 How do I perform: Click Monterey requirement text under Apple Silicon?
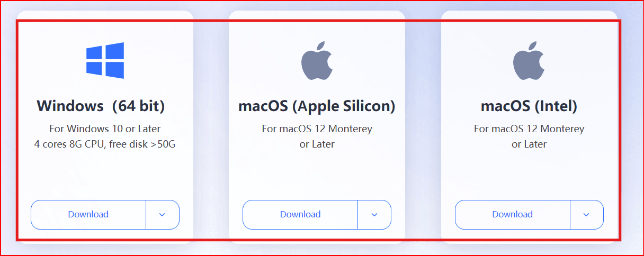tap(317, 129)
